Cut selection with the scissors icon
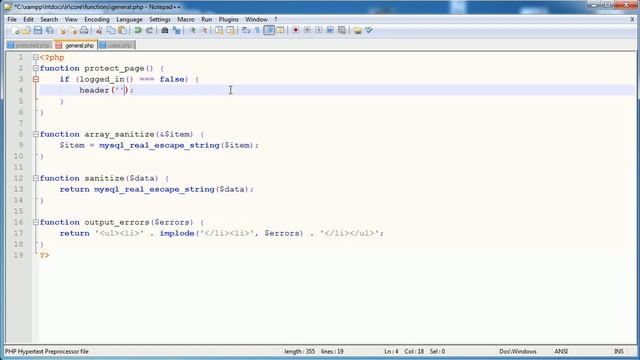 click(99, 31)
